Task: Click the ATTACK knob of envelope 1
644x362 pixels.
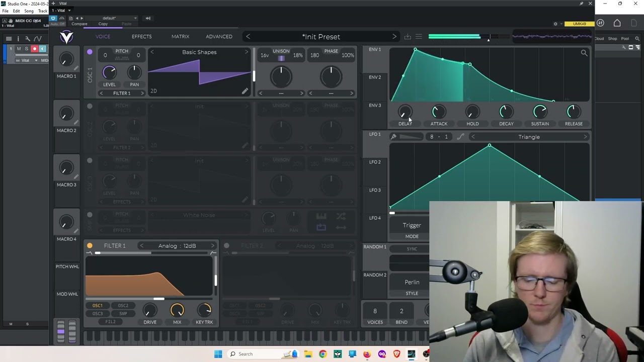Action: (439, 112)
